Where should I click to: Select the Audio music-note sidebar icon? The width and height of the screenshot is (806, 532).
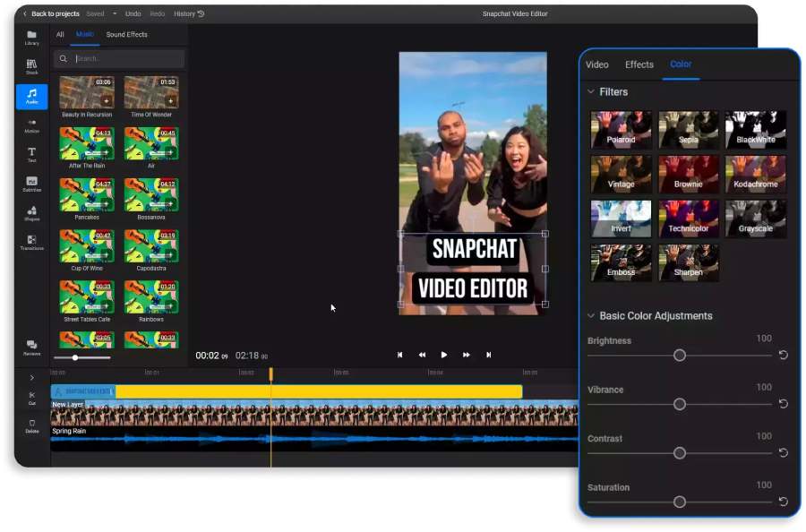(x=32, y=96)
